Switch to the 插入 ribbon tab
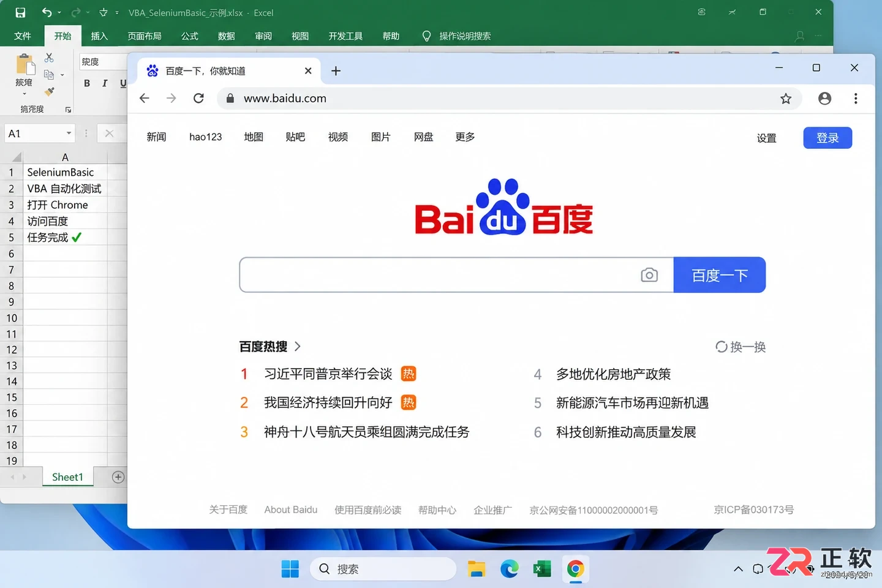 point(99,36)
